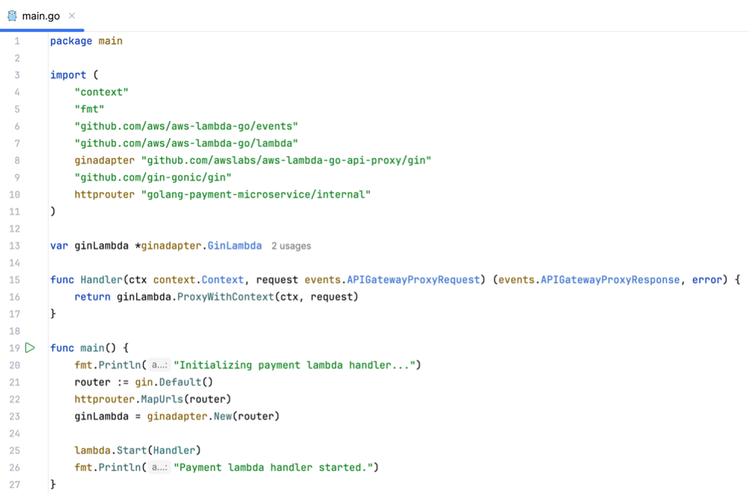Click line number 3 beside import
The width and height of the screenshot is (750, 495).
pos(17,75)
